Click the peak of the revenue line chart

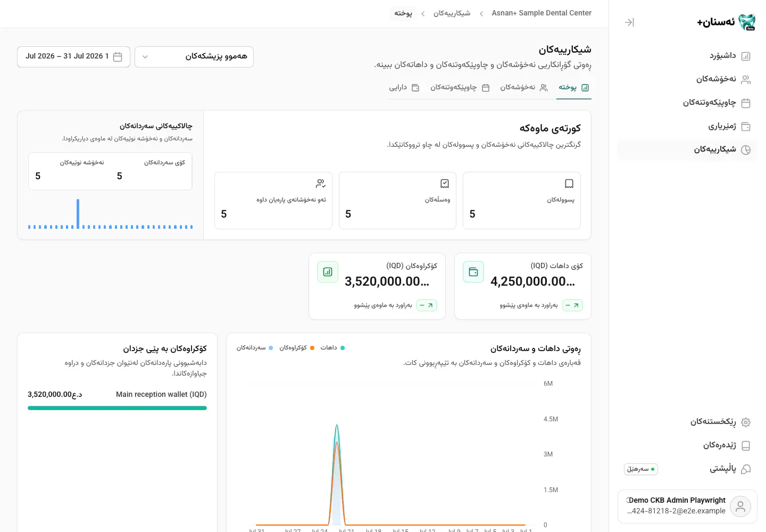[x=337, y=426]
